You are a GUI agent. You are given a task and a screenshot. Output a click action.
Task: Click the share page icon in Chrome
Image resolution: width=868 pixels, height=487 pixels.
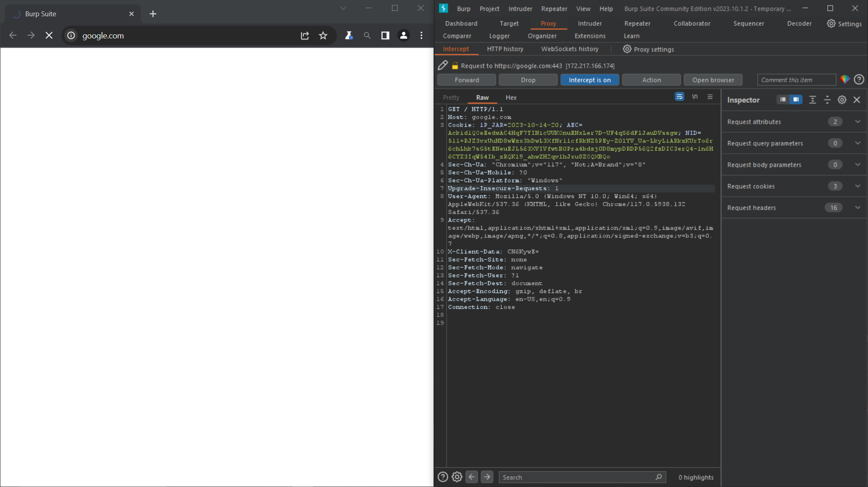tap(305, 35)
